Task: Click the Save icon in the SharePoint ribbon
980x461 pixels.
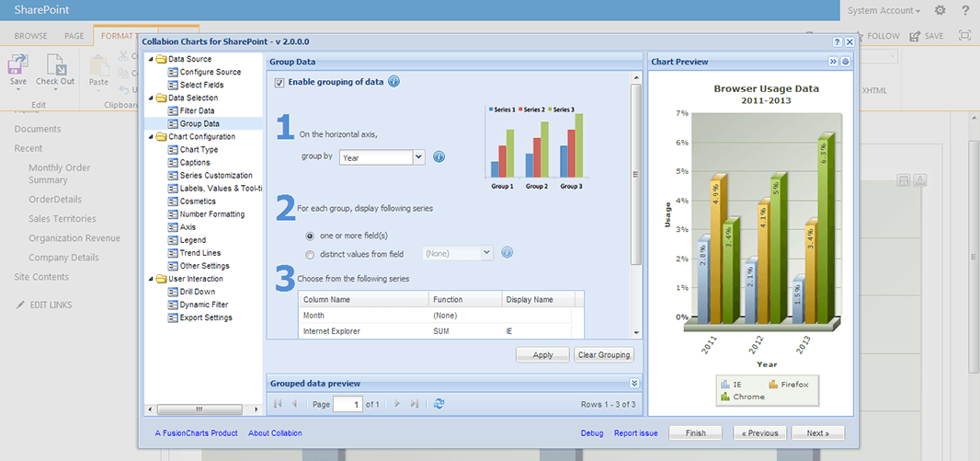Action: 18,64
